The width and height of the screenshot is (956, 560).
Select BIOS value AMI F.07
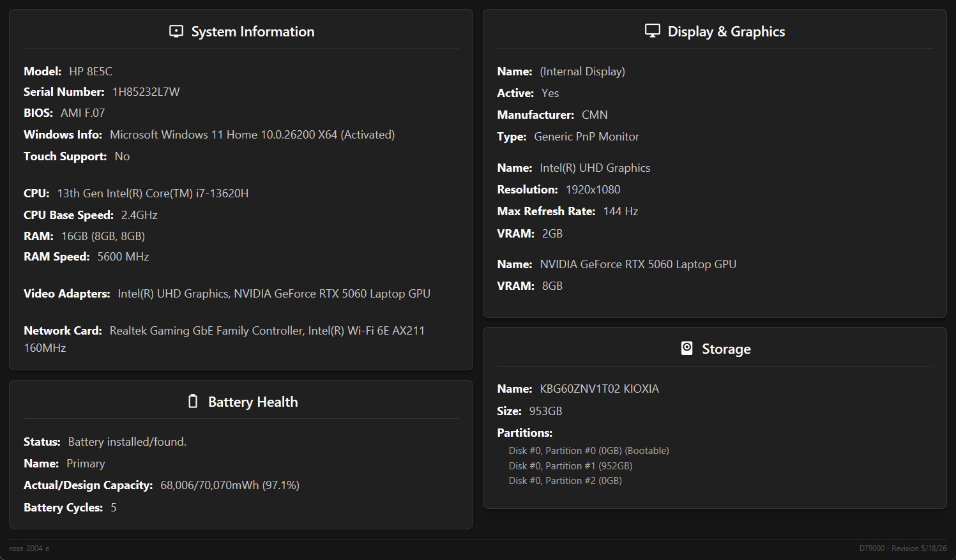(x=82, y=113)
